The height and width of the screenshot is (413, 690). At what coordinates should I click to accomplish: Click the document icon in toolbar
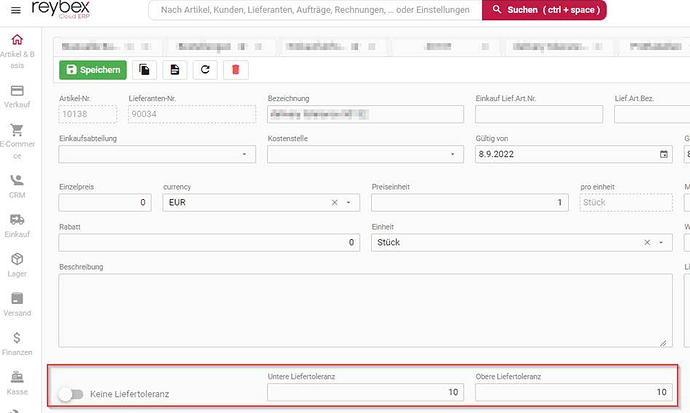[x=175, y=70]
